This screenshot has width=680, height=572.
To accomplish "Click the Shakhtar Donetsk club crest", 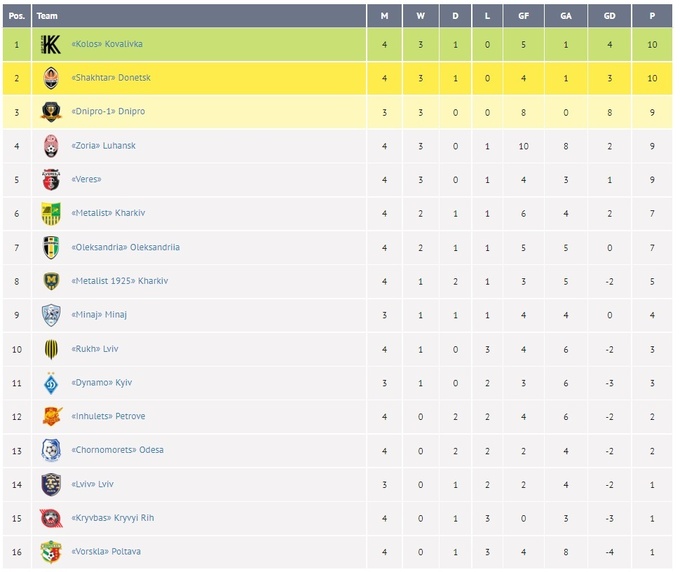I will [x=51, y=78].
